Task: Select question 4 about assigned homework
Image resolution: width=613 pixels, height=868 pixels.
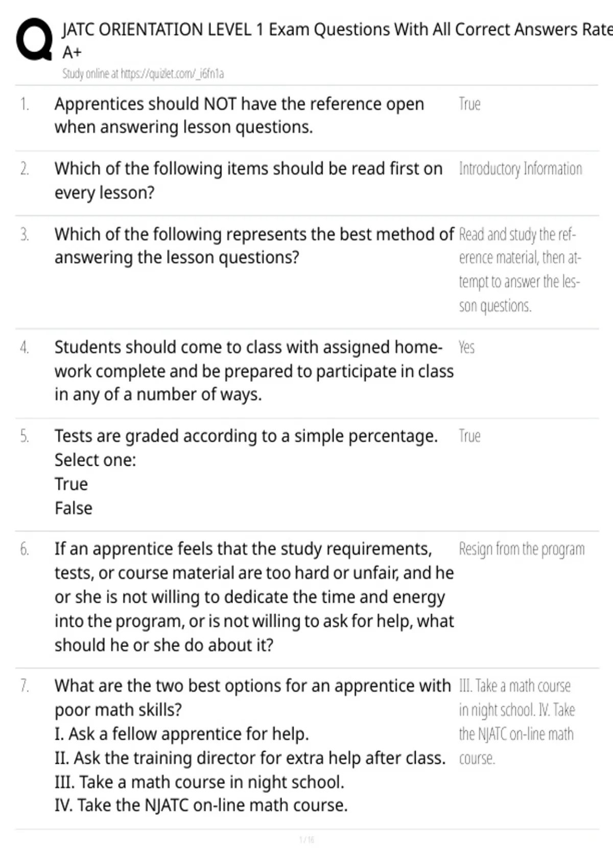Action: (x=254, y=371)
